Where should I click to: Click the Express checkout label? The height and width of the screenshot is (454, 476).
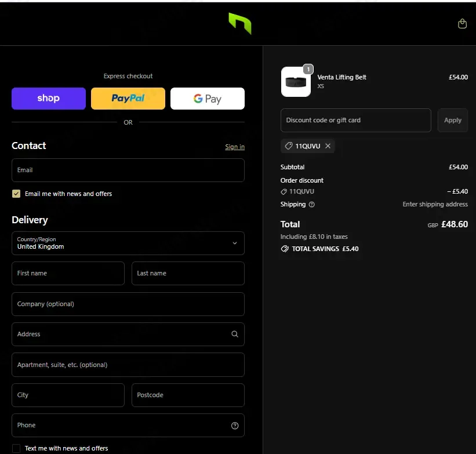click(128, 76)
